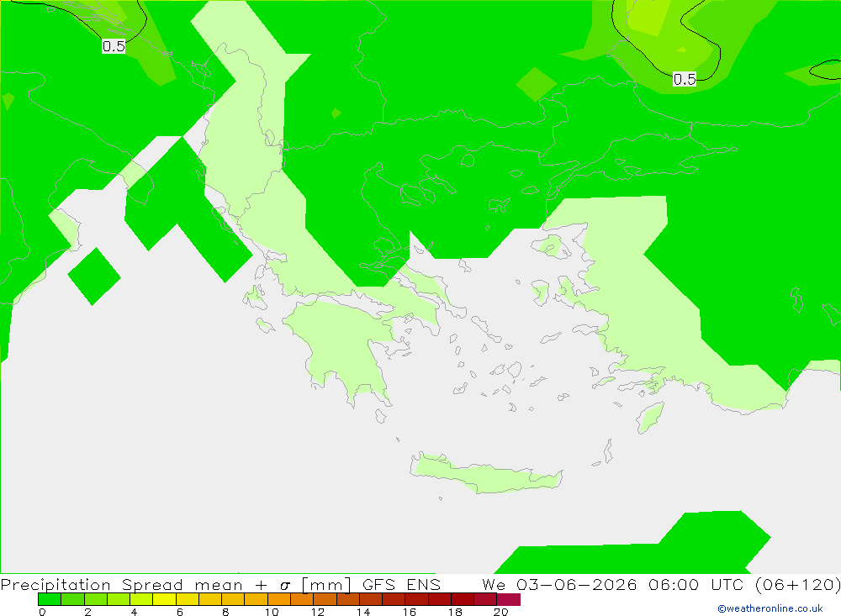The image size is (841, 616).
Task: Click the '(06+120)' forecast hour text
Action: pos(797,584)
